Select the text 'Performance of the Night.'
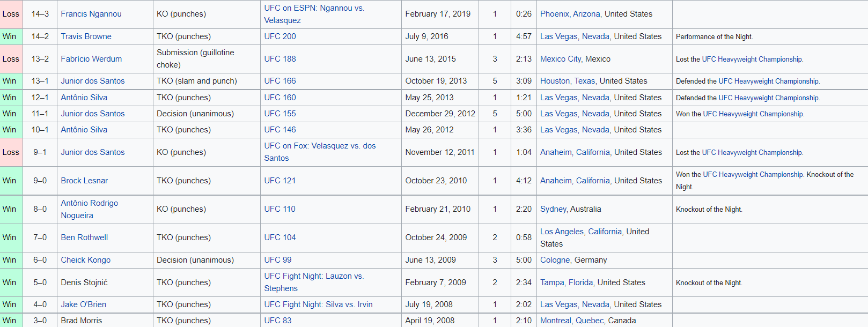This screenshot has width=868, height=327. point(715,37)
